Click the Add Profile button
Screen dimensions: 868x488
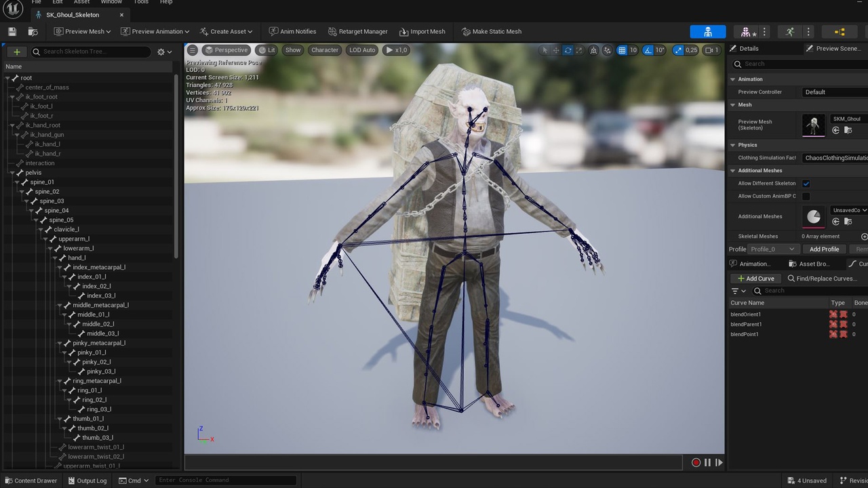coord(824,249)
